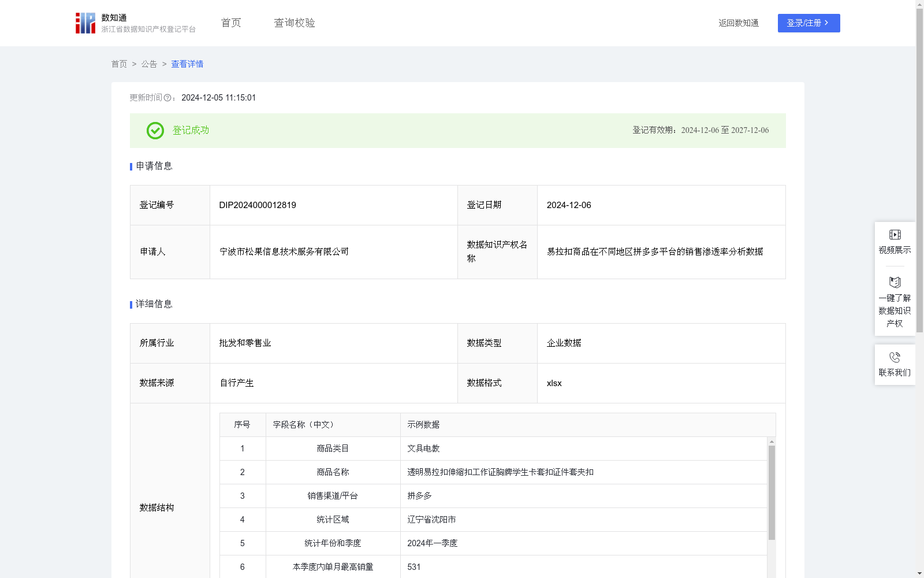Click the 数知通 platform logo
The width and height of the screenshot is (924, 578).
135,23
